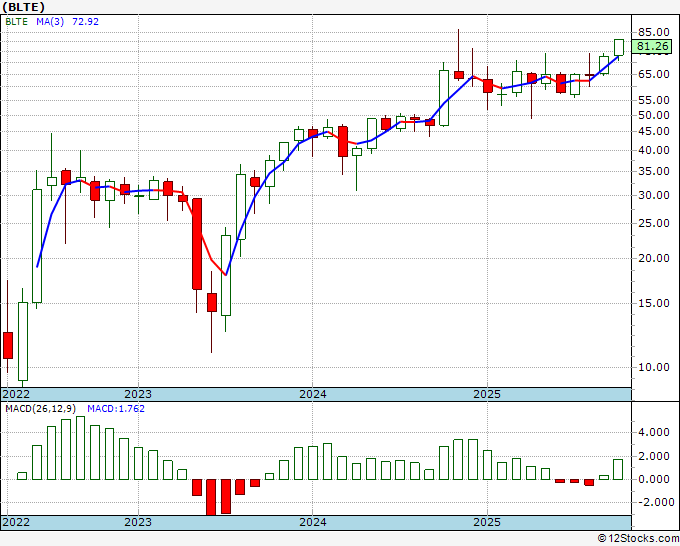Click the 50.00 price axis label
Screen dimensions: 680x546
(x=654, y=115)
